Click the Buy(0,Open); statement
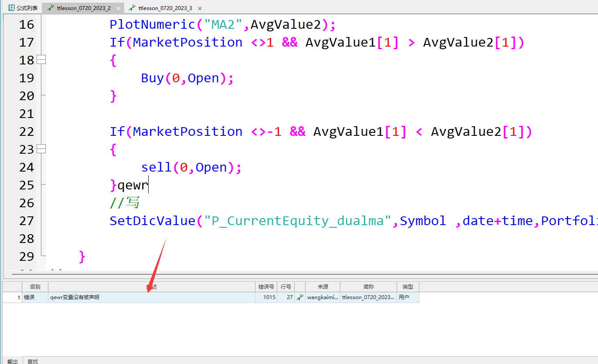This screenshot has width=598, height=364. [187, 78]
